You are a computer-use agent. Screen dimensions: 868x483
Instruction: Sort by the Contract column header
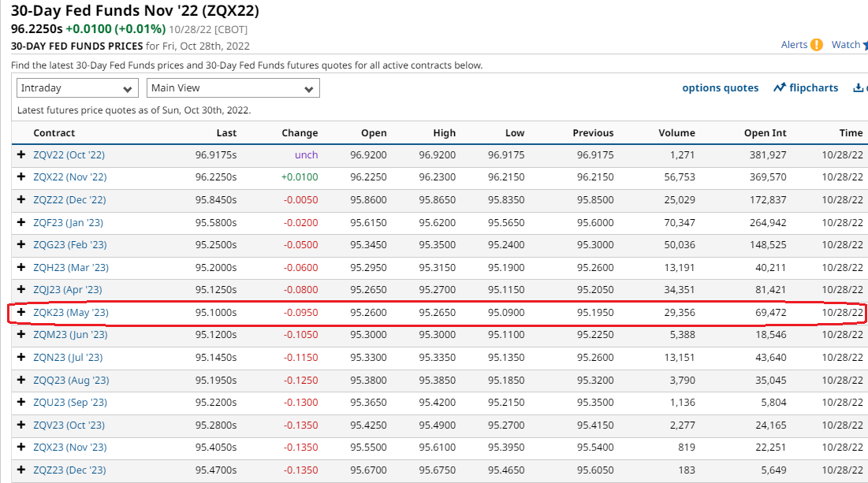[54, 133]
